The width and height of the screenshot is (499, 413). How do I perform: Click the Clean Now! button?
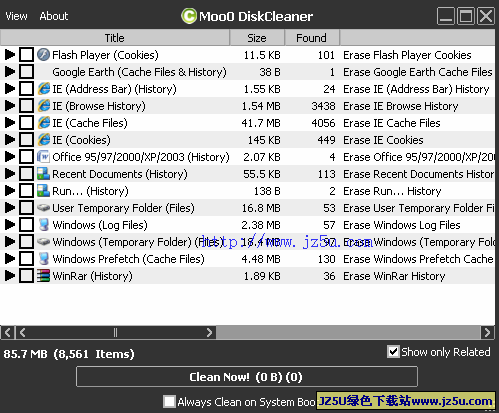247,377
